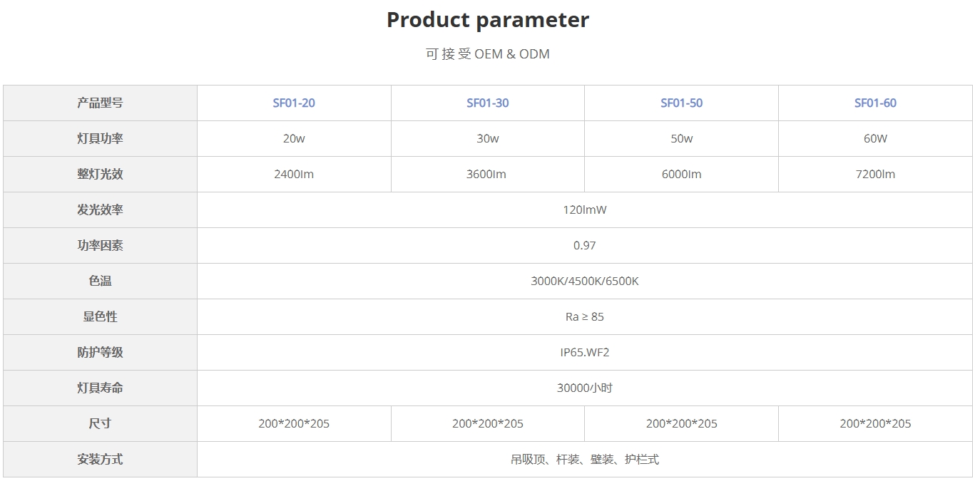Screen dimensions: 980x486
Task: Click the 0.97 power factor value
Action: 584,245
